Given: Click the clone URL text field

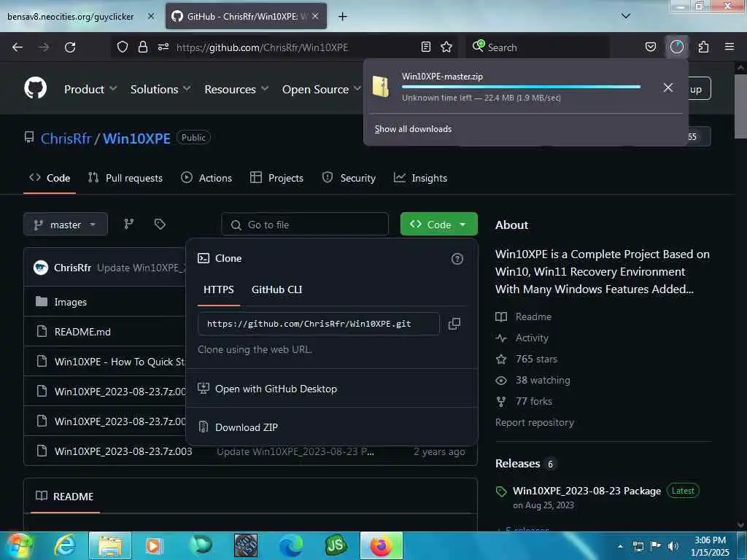Looking at the screenshot, I should [318, 324].
